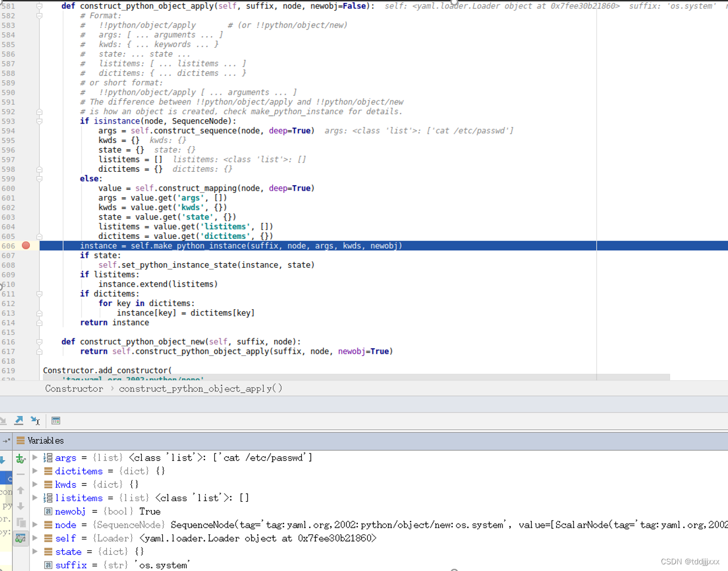Click the bool icon beside newobj
The width and height of the screenshot is (728, 571).
point(48,511)
